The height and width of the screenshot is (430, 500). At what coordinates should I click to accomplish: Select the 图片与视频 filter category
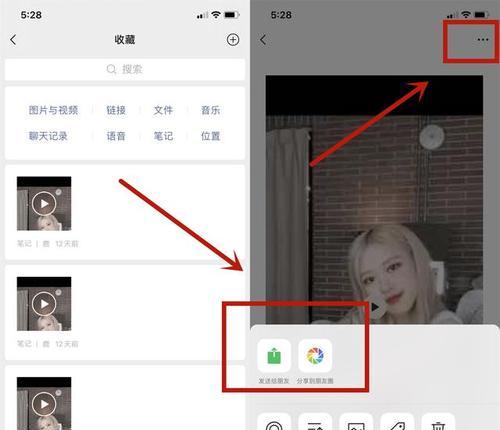[x=53, y=110]
